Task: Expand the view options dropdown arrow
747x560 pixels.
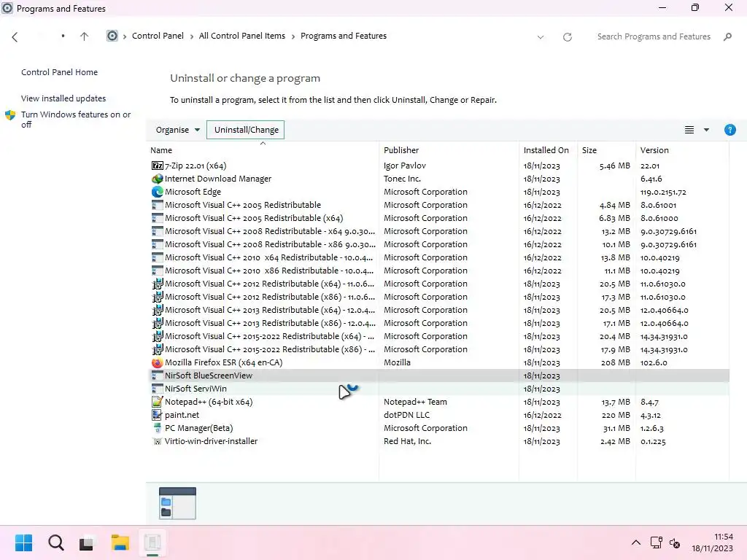Action: click(706, 130)
